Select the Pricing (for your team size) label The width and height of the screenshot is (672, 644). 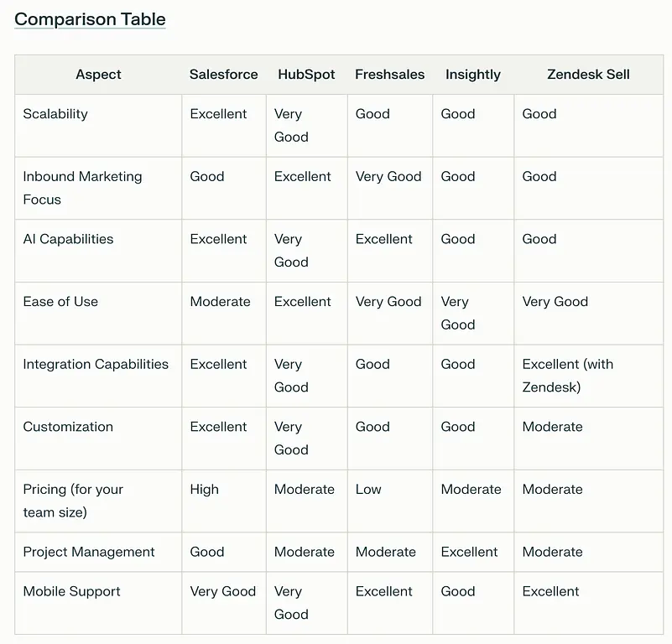[x=73, y=501]
